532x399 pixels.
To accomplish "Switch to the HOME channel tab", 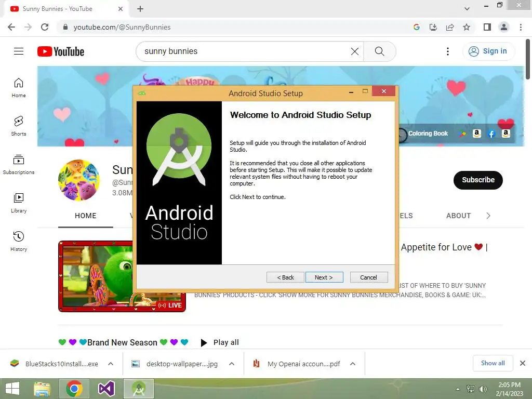I will [x=86, y=216].
